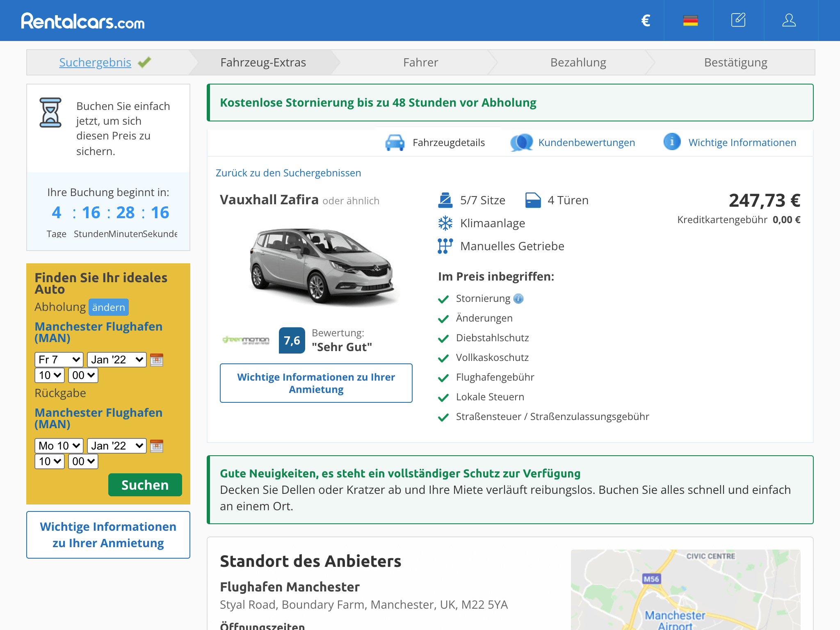Click the Standort des Anbieters heading
This screenshot has height=630, width=840.
(310, 561)
